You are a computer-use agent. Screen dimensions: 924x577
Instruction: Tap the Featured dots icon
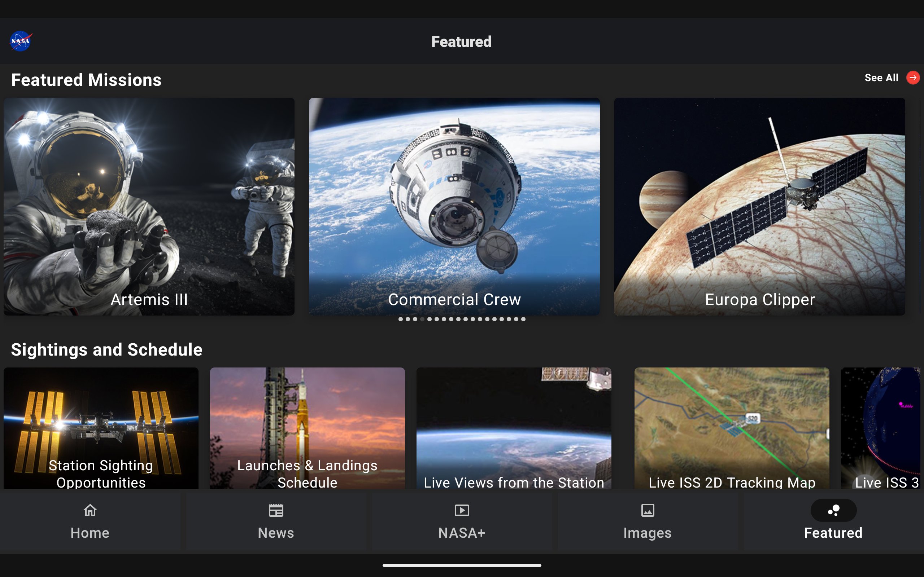833,510
